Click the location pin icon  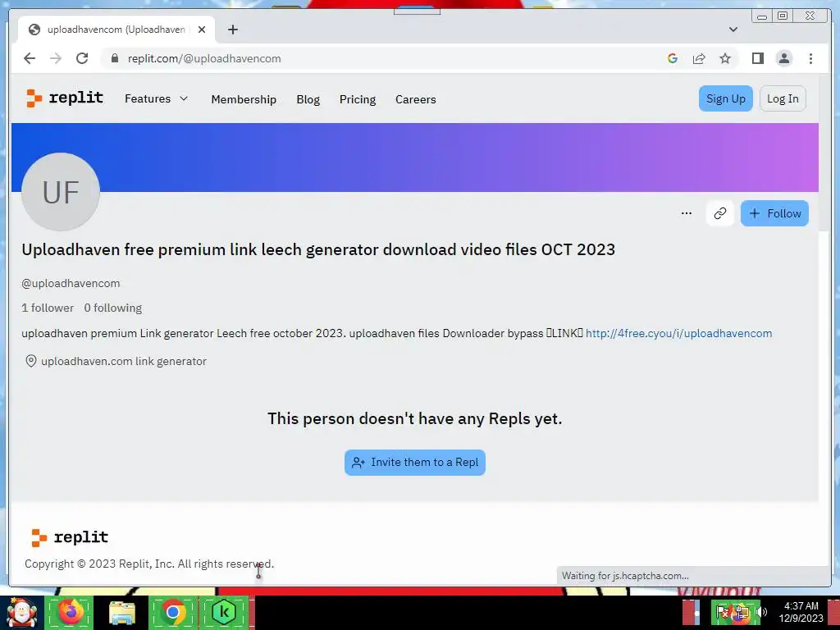click(x=31, y=361)
